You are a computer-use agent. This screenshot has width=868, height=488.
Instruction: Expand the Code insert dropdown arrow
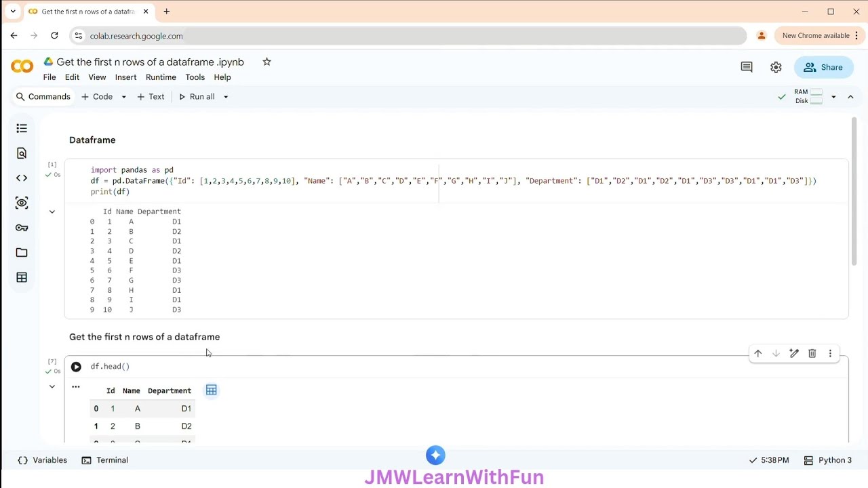[x=123, y=97]
